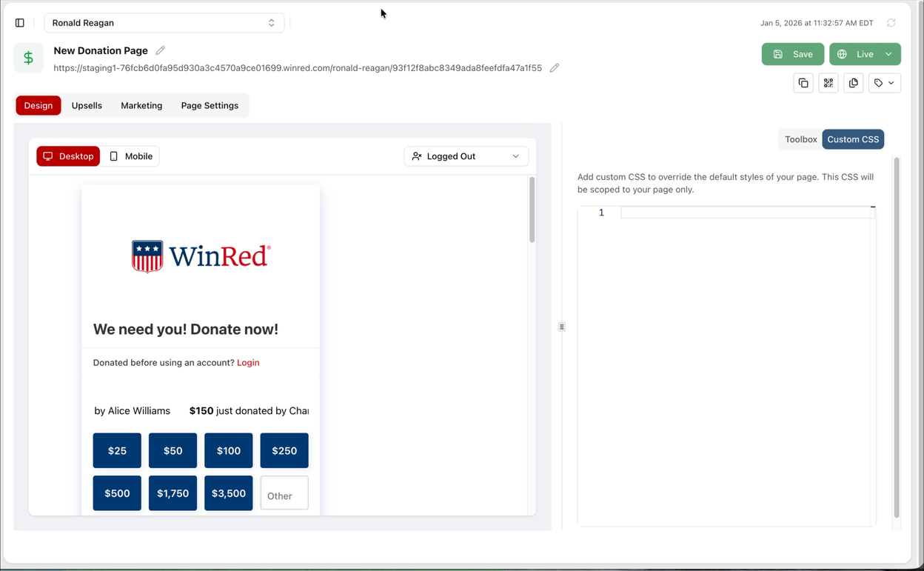Edit the page URL slug pencil
924x571 pixels.
(x=554, y=68)
